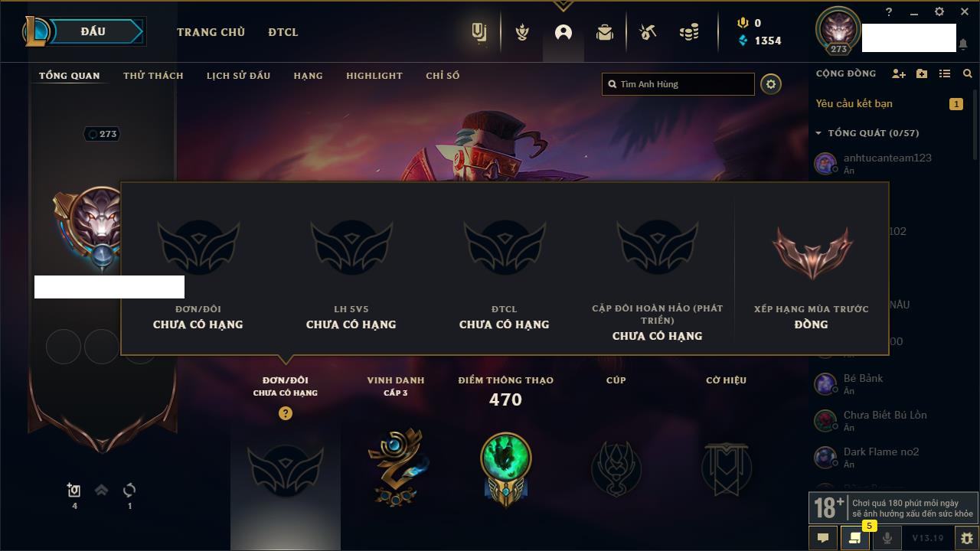This screenshot has width=980, height=551.
Task: Open the Collection backpack icon
Action: [x=605, y=32]
